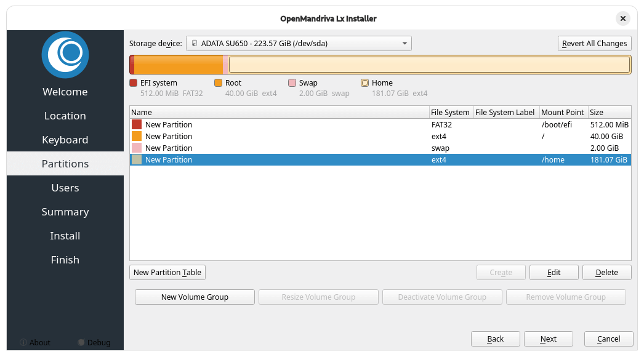The width and height of the screenshot is (644, 357).
Task: Click the orange root partition row icon
Action: 137,137
